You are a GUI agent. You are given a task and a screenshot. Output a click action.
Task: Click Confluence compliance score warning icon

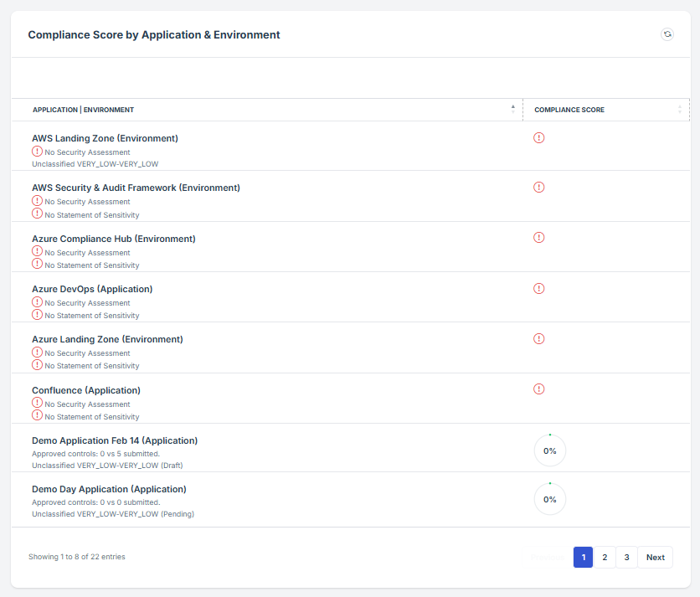[x=538, y=389]
